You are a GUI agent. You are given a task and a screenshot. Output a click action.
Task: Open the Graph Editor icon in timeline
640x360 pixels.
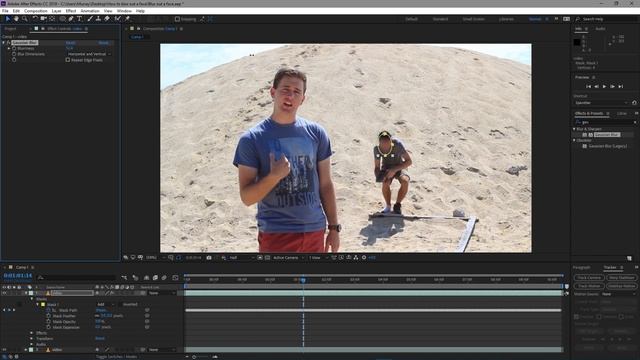click(175, 278)
